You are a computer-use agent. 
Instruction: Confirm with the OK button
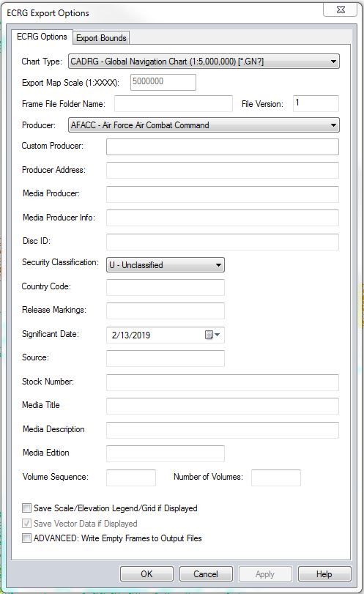(146, 574)
